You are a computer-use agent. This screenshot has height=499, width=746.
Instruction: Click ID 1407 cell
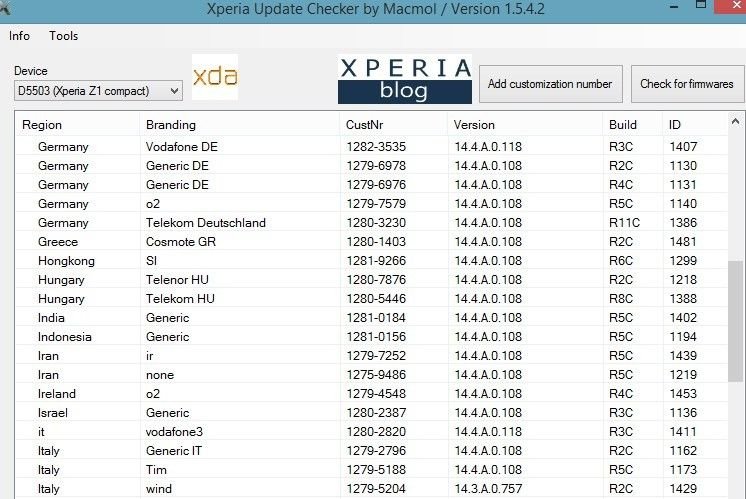coord(683,147)
